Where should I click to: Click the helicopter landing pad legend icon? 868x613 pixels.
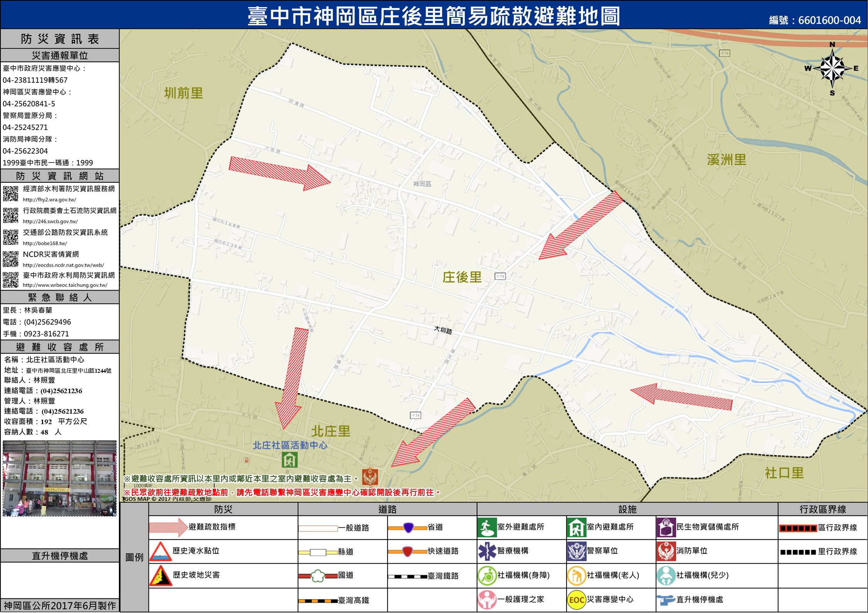(665, 599)
